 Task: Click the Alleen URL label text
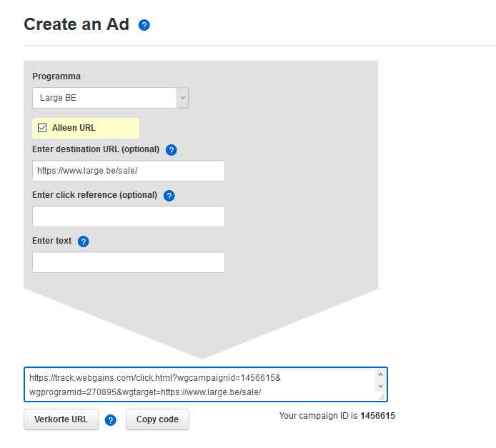point(74,128)
